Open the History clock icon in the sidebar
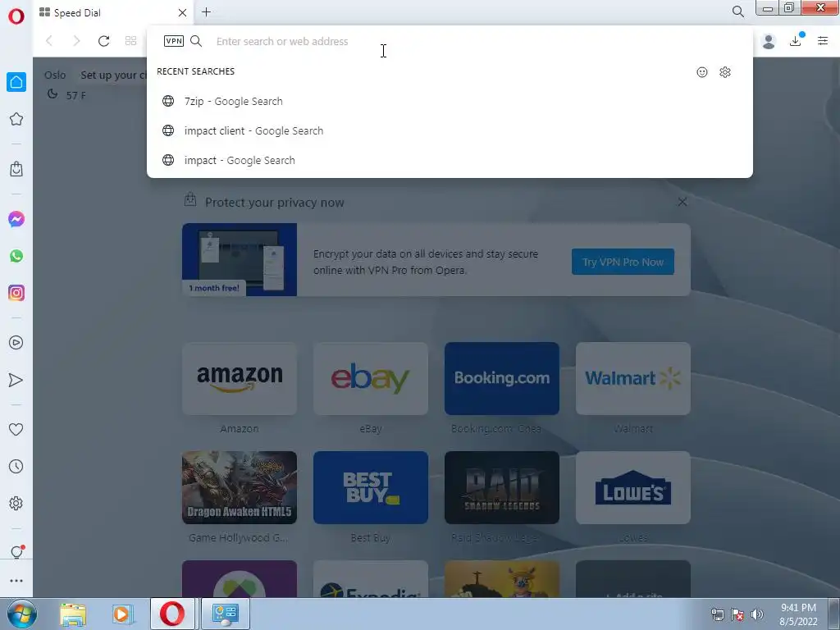Image resolution: width=840 pixels, height=630 pixels. tap(16, 466)
